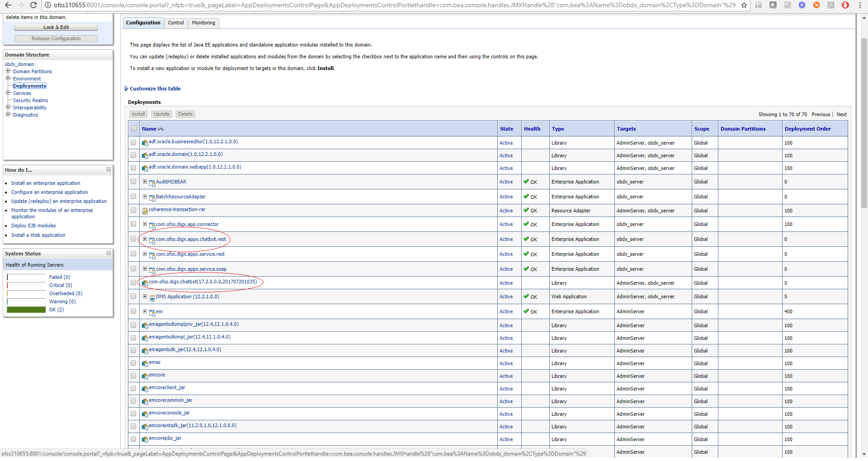Check the adf.oracle.businesseditor row checkbox
868x461 pixels.
coord(133,142)
